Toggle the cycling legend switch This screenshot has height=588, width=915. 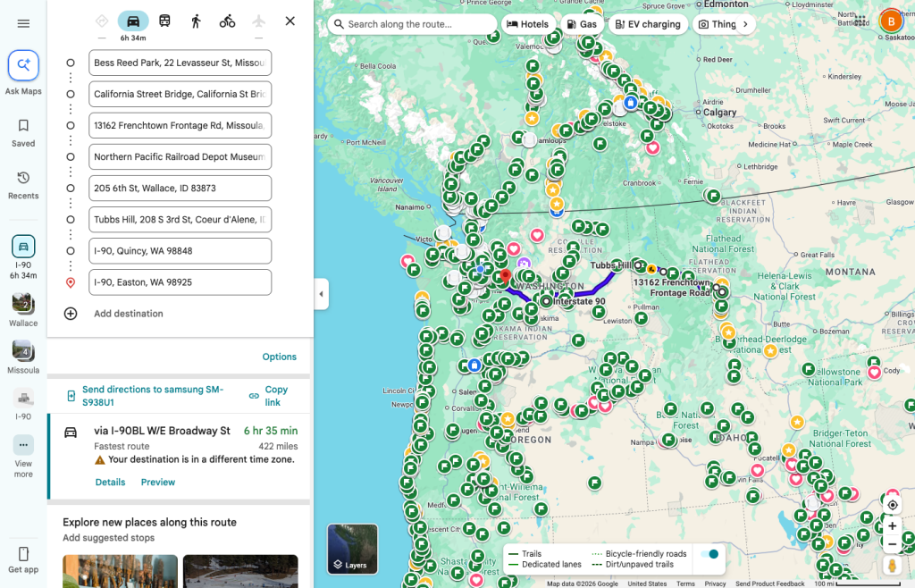[x=709, y=553]
